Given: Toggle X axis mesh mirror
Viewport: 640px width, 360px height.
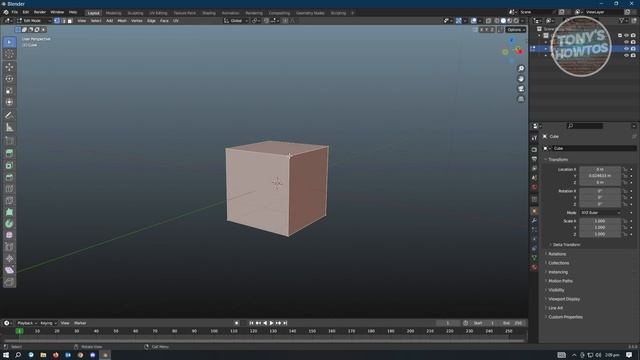Looking at the screenshot, I should pos(482,30).
